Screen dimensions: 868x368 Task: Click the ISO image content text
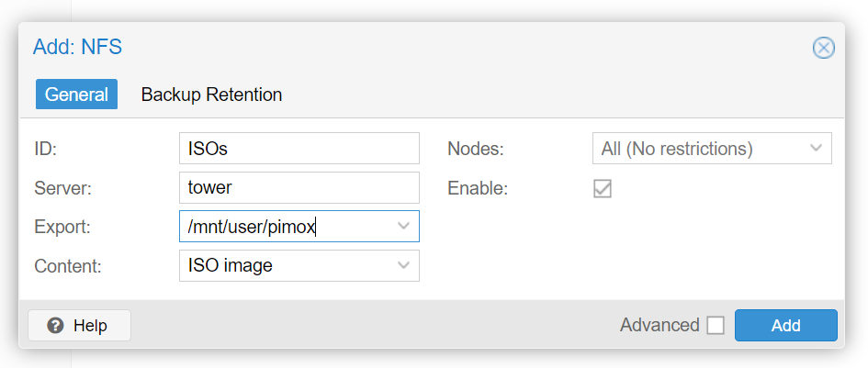(231, 265)
